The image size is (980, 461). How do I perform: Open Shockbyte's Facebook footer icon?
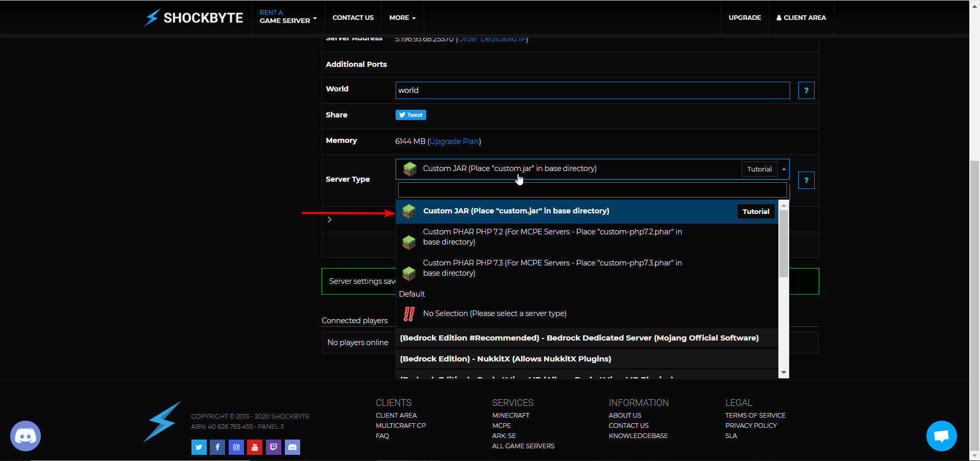click(x=217, y=447)
